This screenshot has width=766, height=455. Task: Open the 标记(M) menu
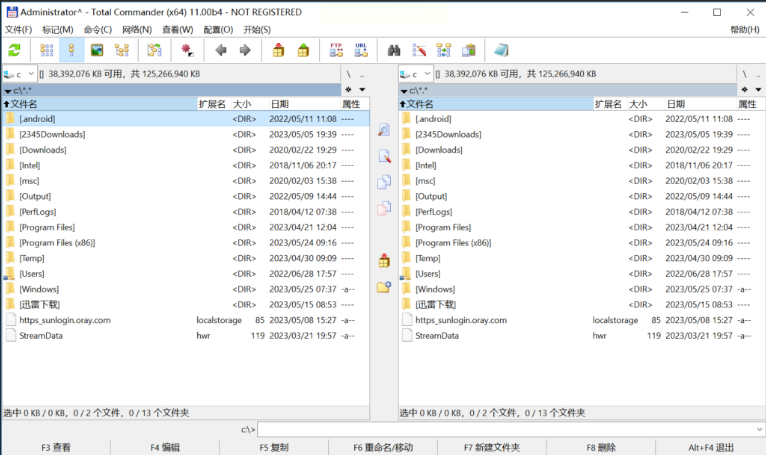[58, 30]
